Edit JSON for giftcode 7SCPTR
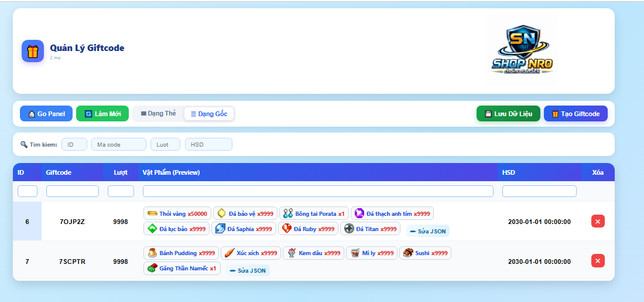This screenshot has width=644, height=302. pos(248,271)
